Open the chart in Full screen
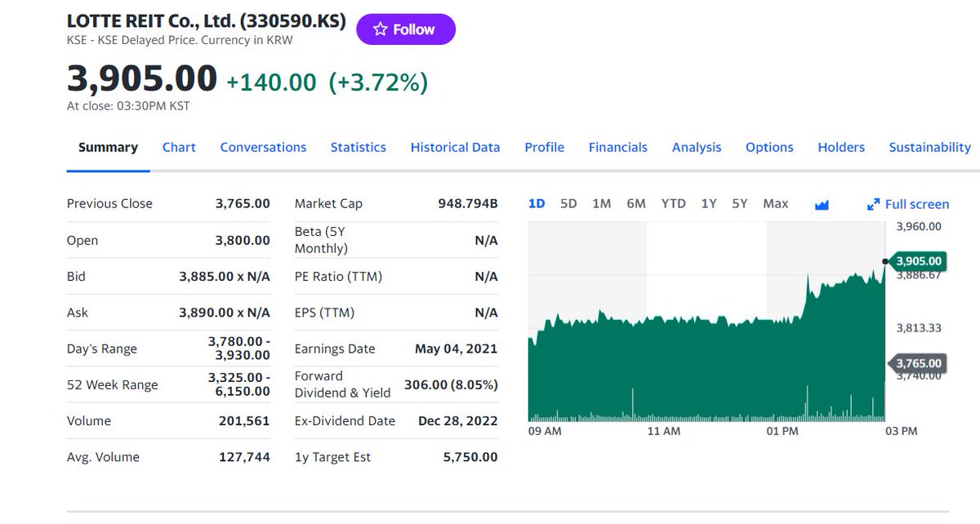980x524 pixels. 908,204
